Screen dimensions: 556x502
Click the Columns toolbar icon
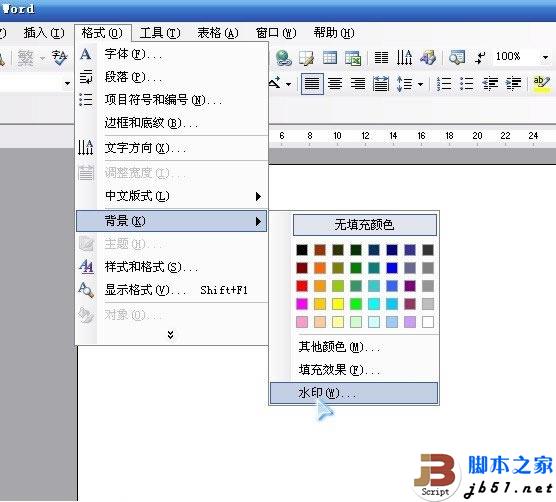pos(381,57)
